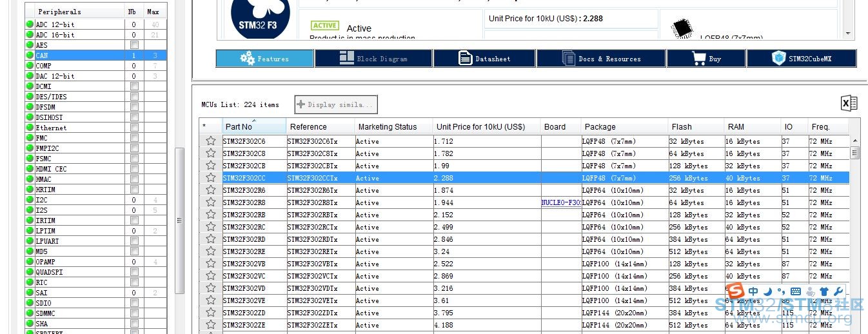Viewport: 868px width, 334px height.
Task: Select the STM32F302RC part number cell
Action: [x=254, y=227]
